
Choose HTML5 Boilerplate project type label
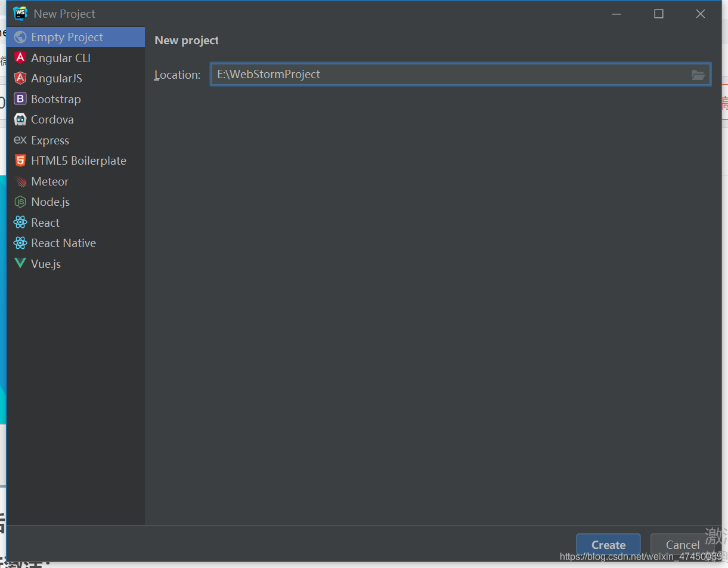[79, 160]
